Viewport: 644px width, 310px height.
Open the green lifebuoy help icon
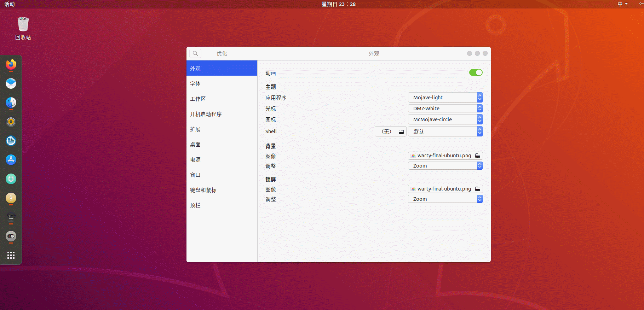click(11, 179)
